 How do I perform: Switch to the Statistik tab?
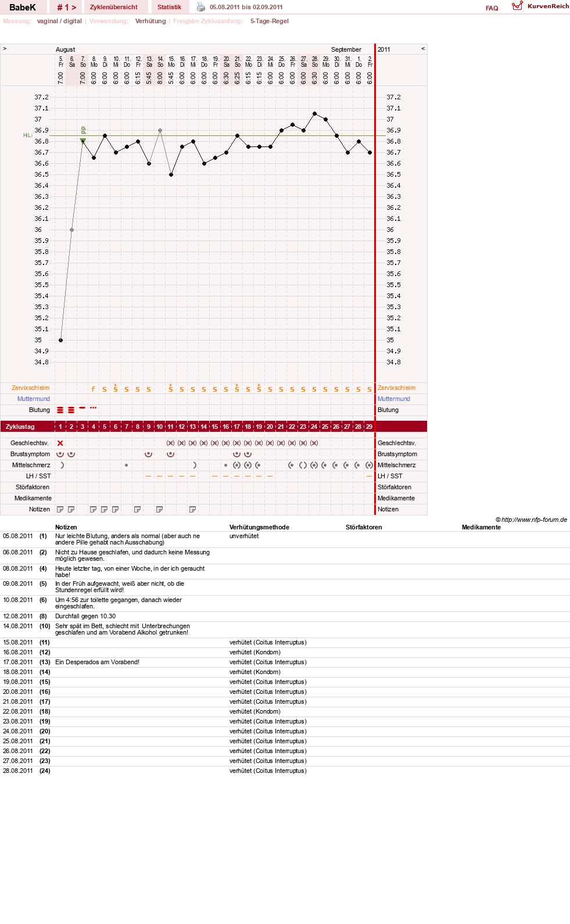point(169,7)
